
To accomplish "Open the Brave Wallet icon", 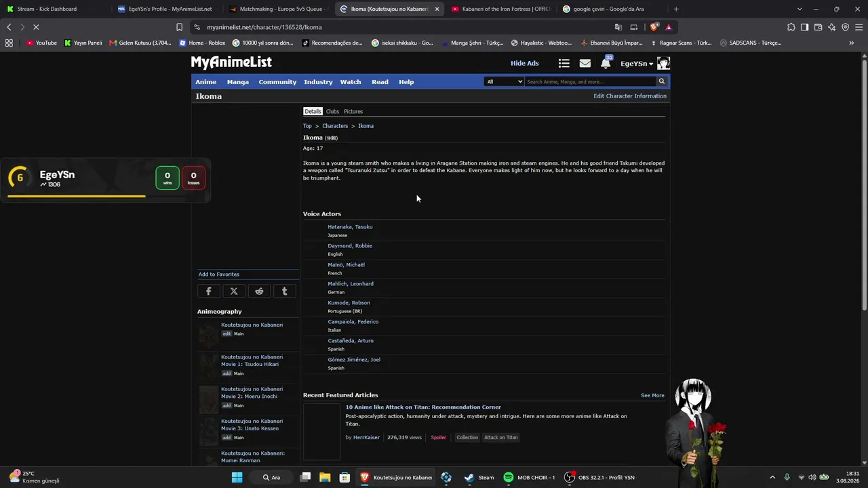I will click(818, 27).
